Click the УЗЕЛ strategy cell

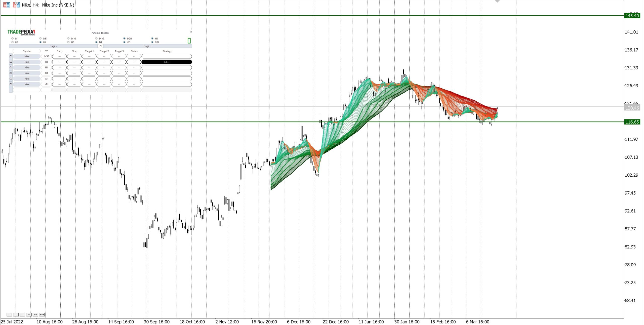(167, 62)
